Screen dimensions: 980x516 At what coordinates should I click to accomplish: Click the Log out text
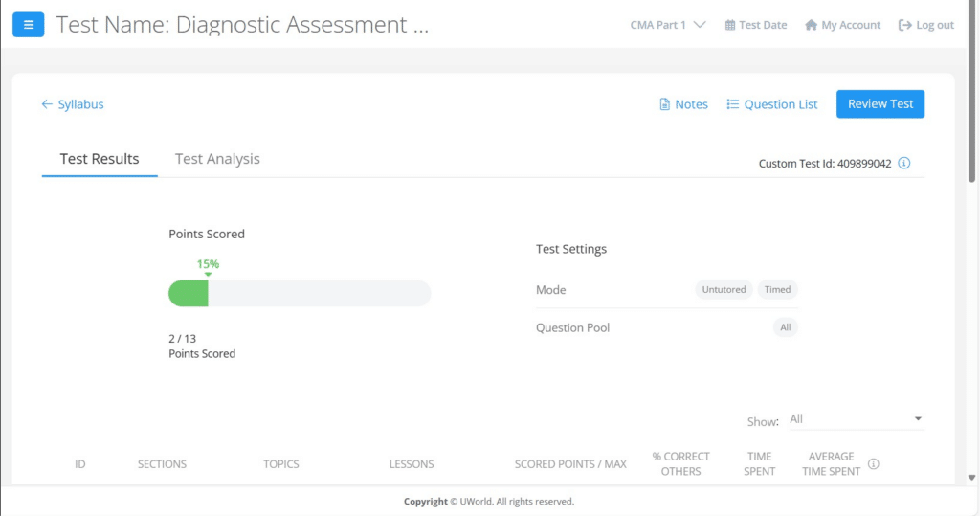[935, 25]
